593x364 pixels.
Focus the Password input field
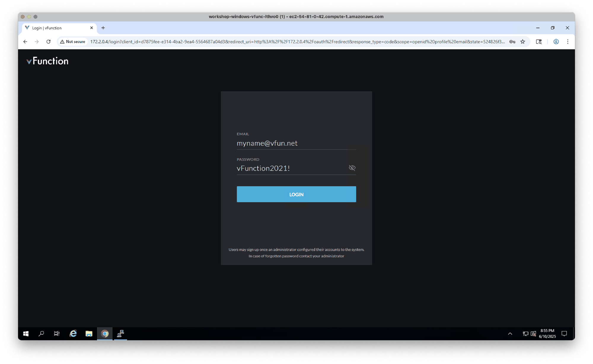click(292, 168)
